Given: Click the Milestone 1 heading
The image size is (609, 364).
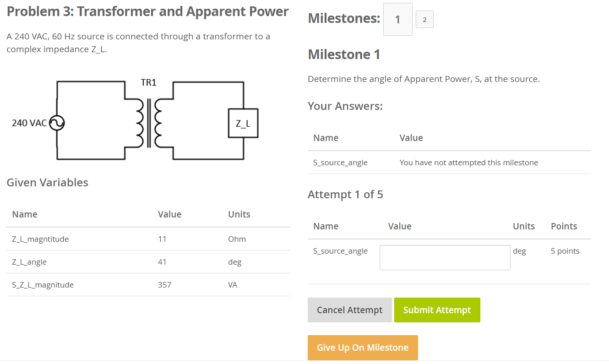Looking at the screenshot, I should pyautogui.click(x=344, y=54).
